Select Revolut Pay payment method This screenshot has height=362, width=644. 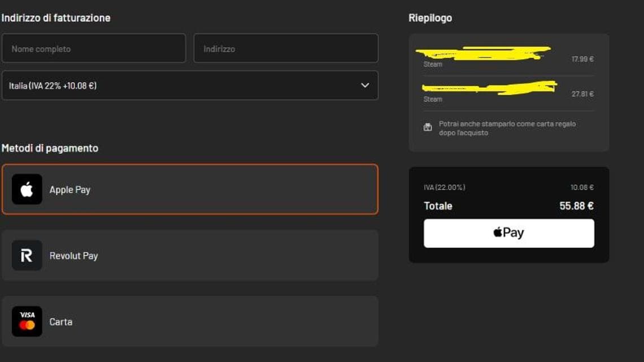(x=190, y=256)
